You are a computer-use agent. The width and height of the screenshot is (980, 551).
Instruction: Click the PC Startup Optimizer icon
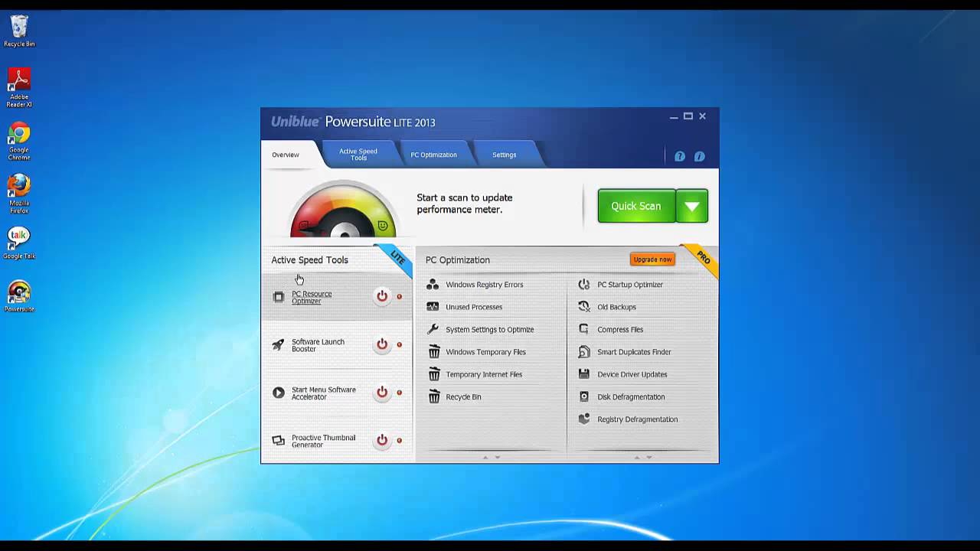[x=584, y=285]
